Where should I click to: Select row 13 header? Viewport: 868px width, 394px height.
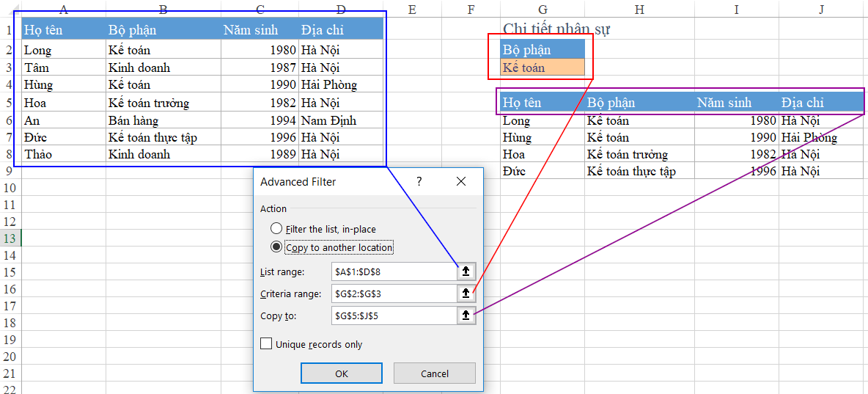coord(10,238)
